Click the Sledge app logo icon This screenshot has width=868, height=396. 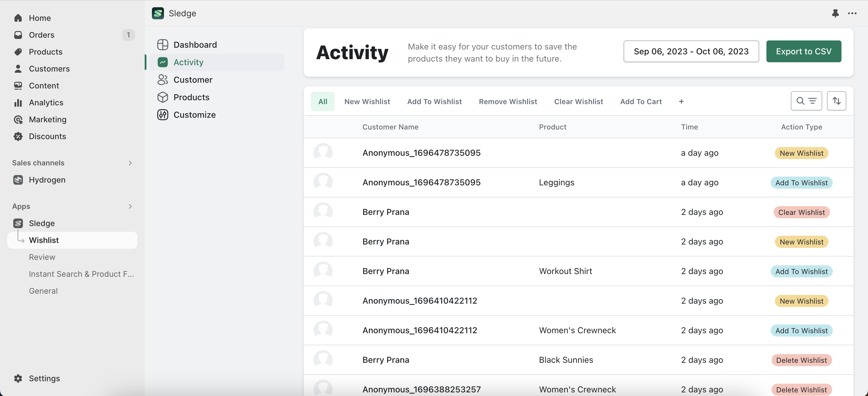pos(158,13)
